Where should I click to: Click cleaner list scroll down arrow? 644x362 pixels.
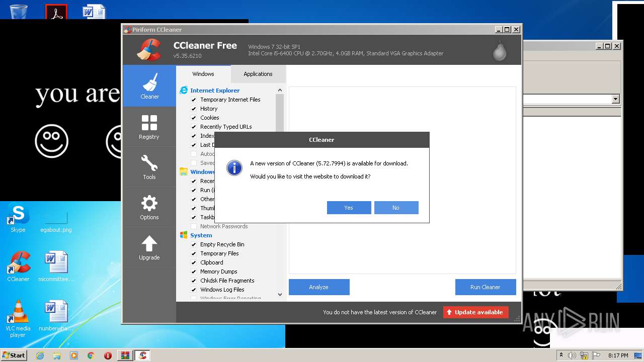pyautogui.click(x=280, y=295)
